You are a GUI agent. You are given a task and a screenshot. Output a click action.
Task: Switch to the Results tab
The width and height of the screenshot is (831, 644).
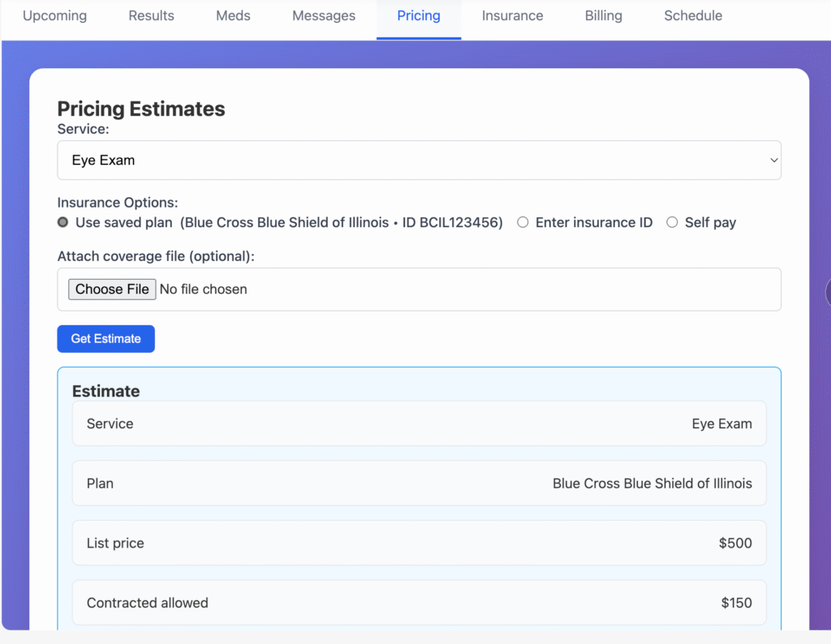[151, 16]
